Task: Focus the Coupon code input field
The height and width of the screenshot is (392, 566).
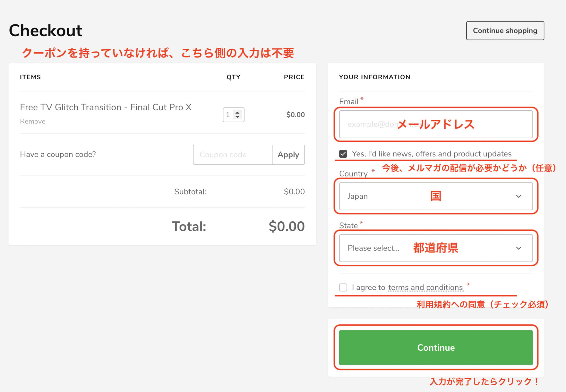Action: [x=232, y=155]
